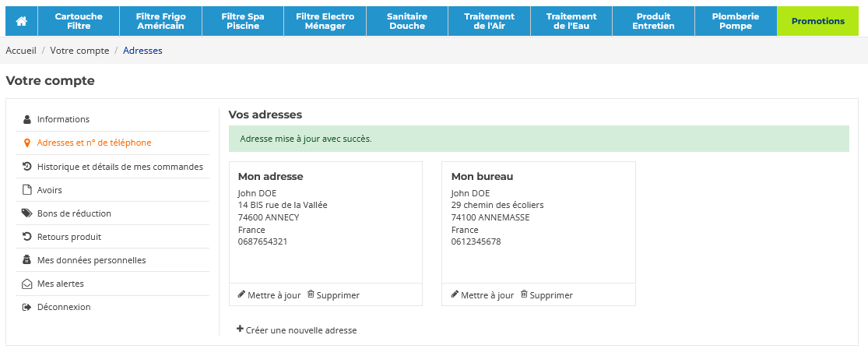Edit Mon adresse with Mettre à jour
The width and height of the screenshot is (868, 356).
pos(269,295)
